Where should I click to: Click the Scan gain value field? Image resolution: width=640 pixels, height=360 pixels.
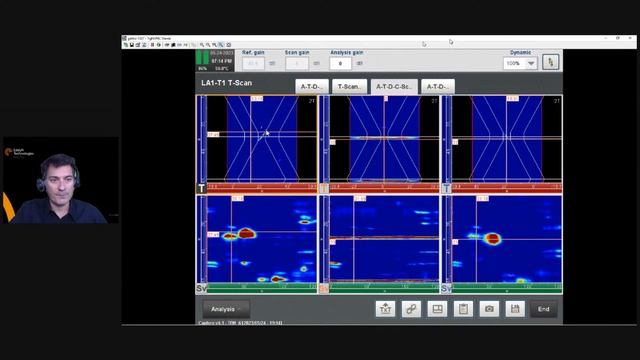click(297, 63)
